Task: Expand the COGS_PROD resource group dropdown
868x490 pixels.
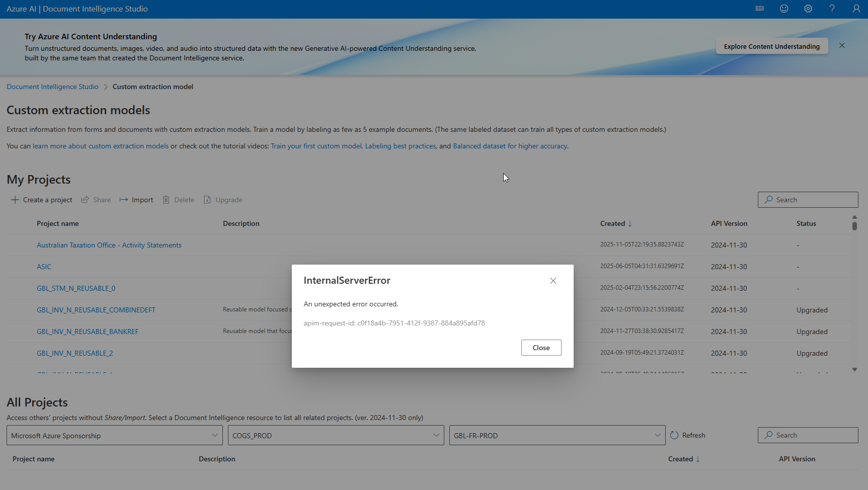Action: click(336, 436)
